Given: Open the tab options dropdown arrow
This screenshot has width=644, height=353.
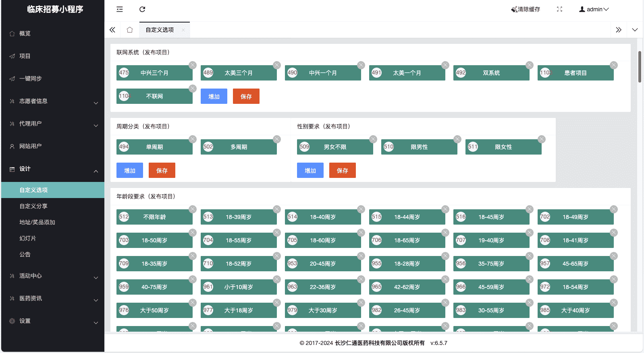Looking at the screenshot, I should pos(635,30).
